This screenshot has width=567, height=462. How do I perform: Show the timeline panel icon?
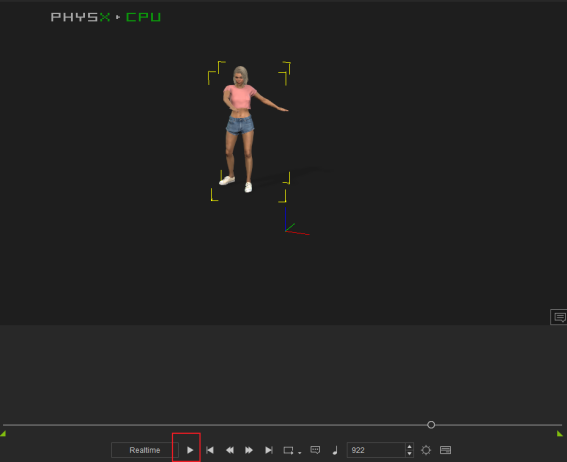coord(445,450)
